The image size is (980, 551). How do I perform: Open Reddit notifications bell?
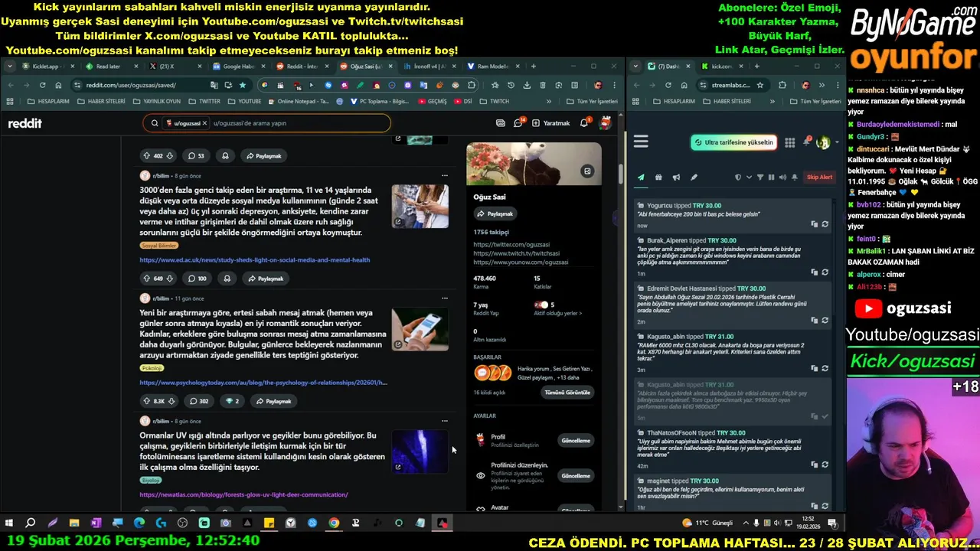(584, 122)
